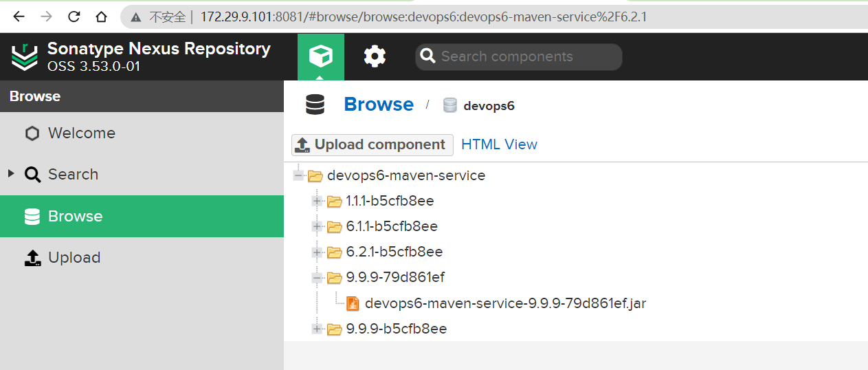The image size is (868, 370).
Task: Expand the 6.2.1-b5cfb8ee folder node
Action: pyautogui.click(x=317, y=252)
